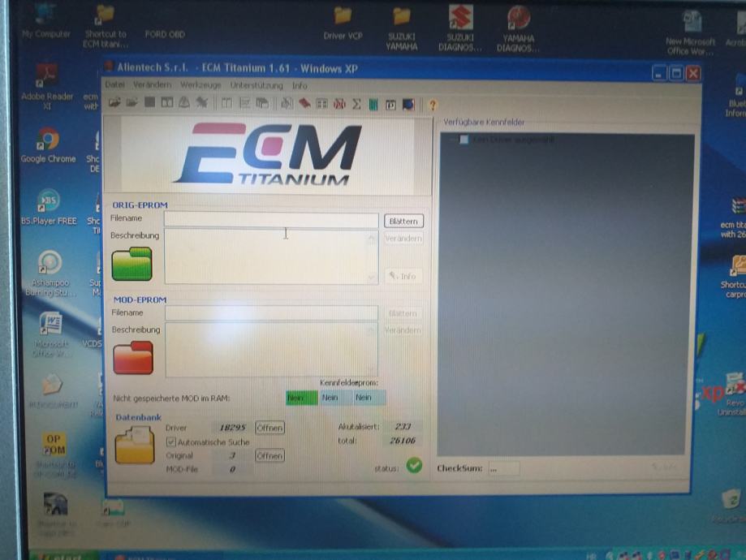Click the second open-folder toolbar icon
Viewport: 746px width, 560px height.
click(x=132, y=102)
